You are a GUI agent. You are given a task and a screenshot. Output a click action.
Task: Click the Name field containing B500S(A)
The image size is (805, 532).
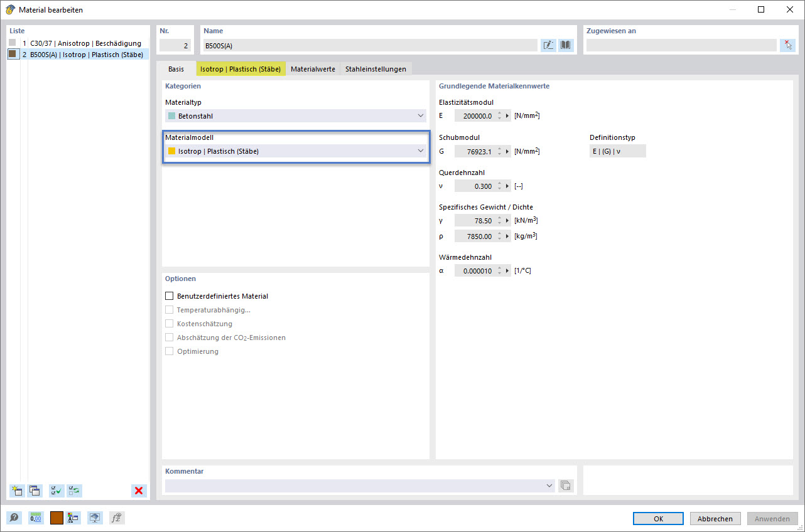(x=370, y=45)
